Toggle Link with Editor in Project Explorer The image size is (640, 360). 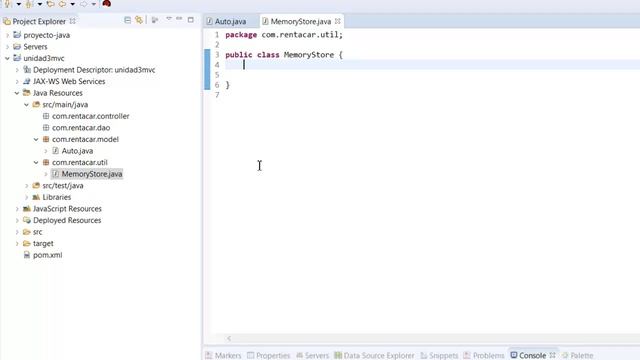tap(139, 20)
